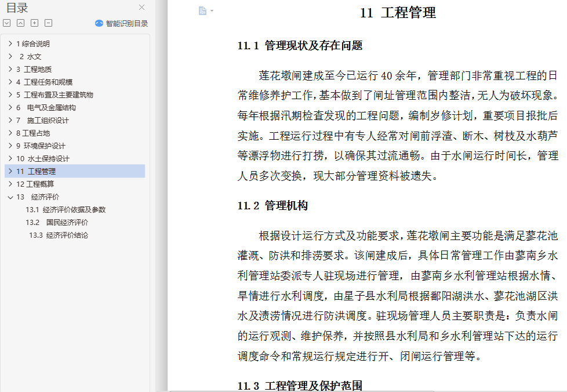Screen dimensions: 567x392
Task: Open the dropdown arrow beside the document icon
Action: pyautogui.click(x=212, y=11)
